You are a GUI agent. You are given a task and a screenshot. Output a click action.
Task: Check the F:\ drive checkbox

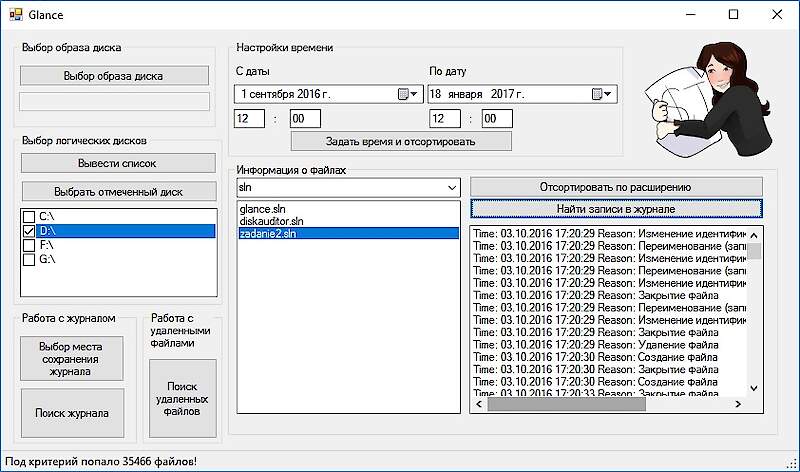(x=29, y=245)
